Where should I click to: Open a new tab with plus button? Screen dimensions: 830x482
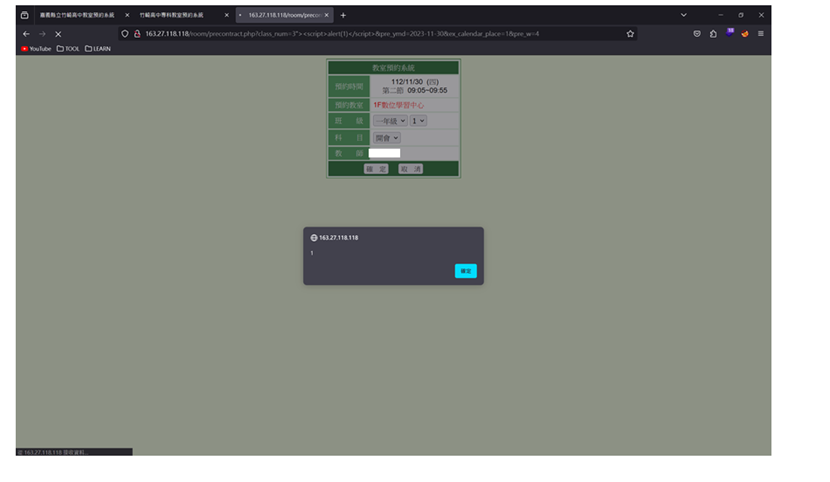pos(343,15)
